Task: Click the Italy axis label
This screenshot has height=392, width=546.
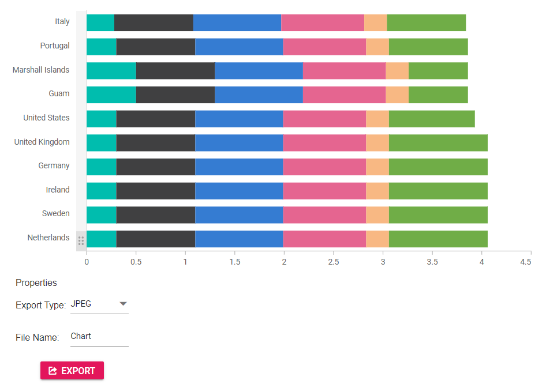Action: (62, 22)
